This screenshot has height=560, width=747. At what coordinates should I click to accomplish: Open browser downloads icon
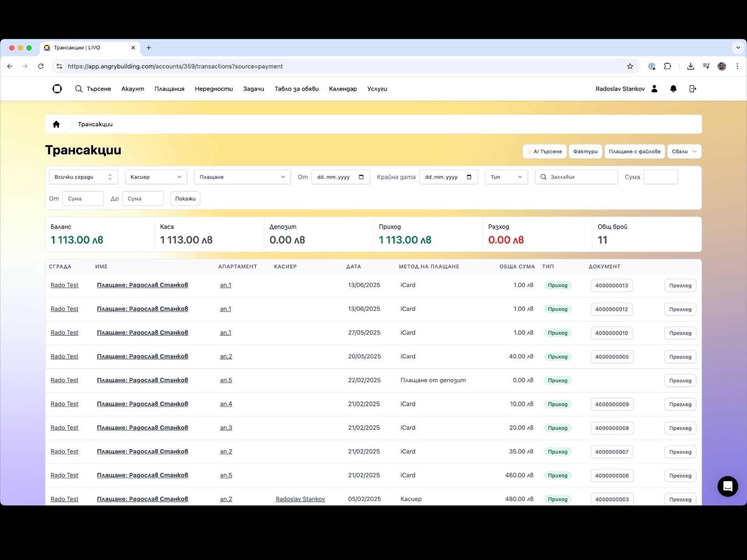click(690, 66)
